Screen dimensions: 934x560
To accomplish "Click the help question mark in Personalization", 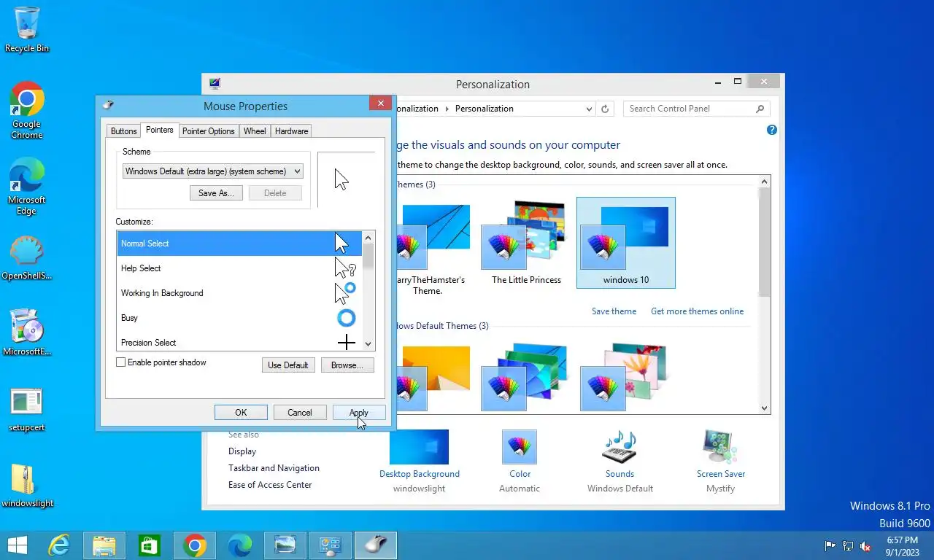I will tap(772, 130).
